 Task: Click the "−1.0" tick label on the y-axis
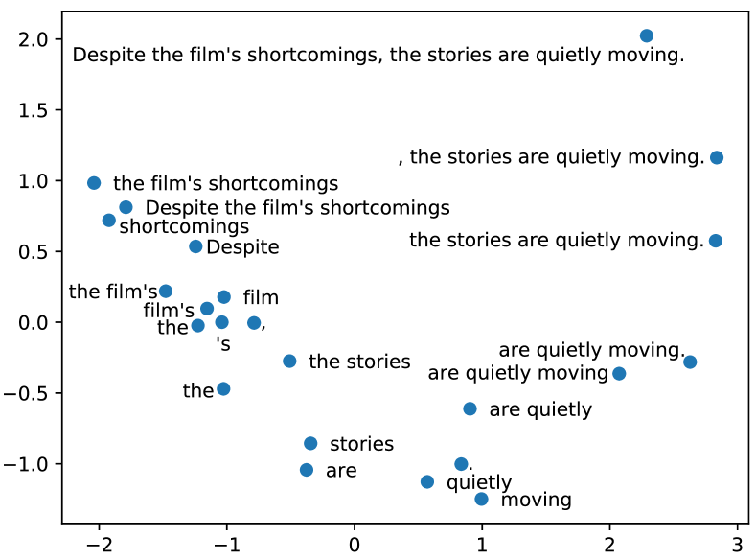coord(29,464)
